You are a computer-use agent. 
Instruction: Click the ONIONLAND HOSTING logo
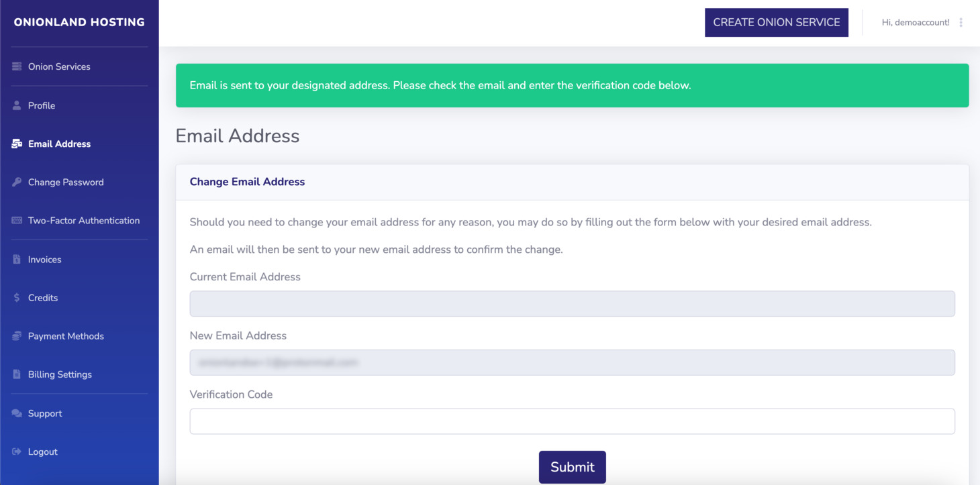79,21
